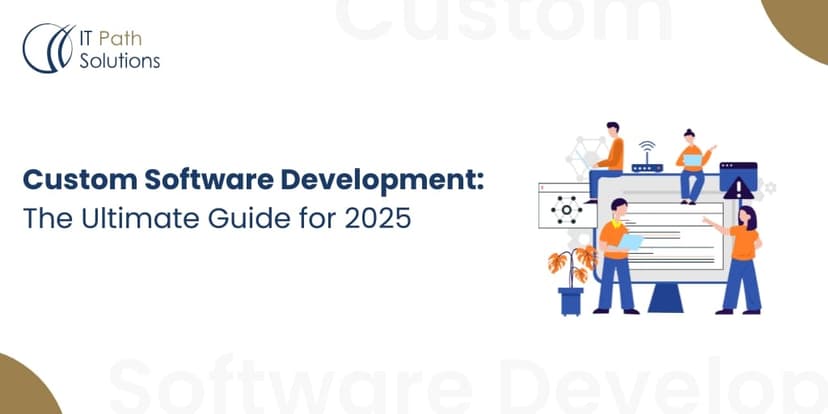Click the brown corner shape at top right

point(804,23)
